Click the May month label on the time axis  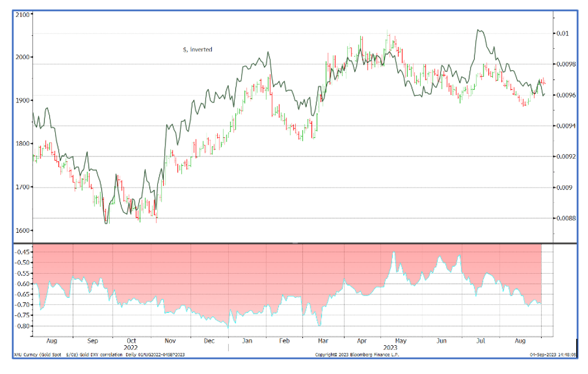click(400, 341)
